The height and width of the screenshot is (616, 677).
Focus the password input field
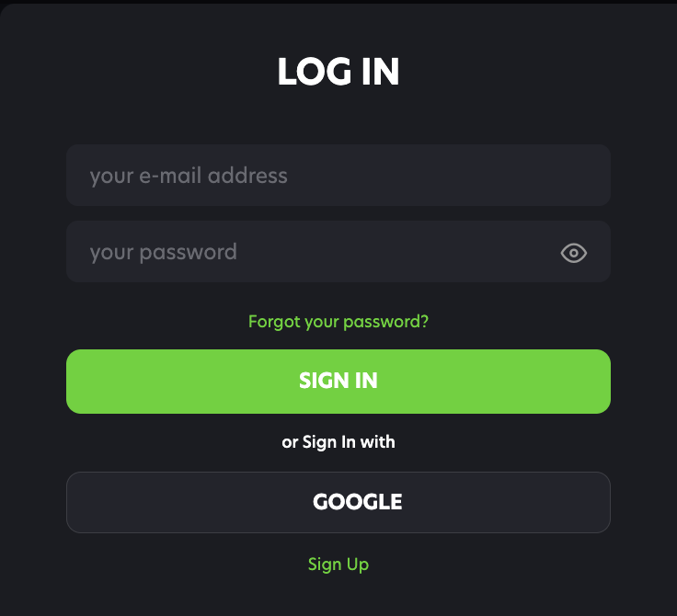pyautogui.click(x=313, y=252)
